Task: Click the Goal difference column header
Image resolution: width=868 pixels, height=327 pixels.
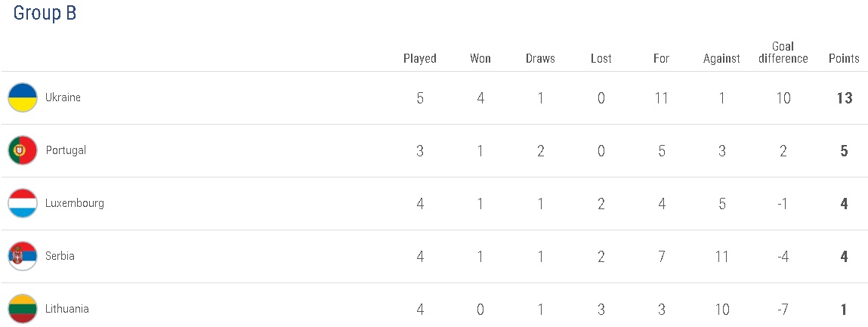Action: (x=783, y=53)
